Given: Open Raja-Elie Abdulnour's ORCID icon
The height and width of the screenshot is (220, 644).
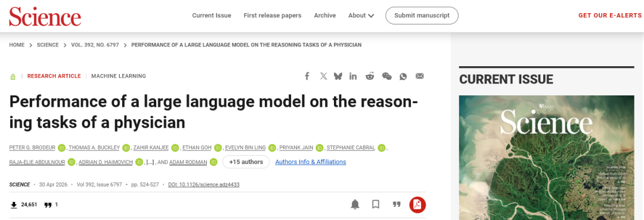Looking at the screenshot, I should (x=72, y=162).
